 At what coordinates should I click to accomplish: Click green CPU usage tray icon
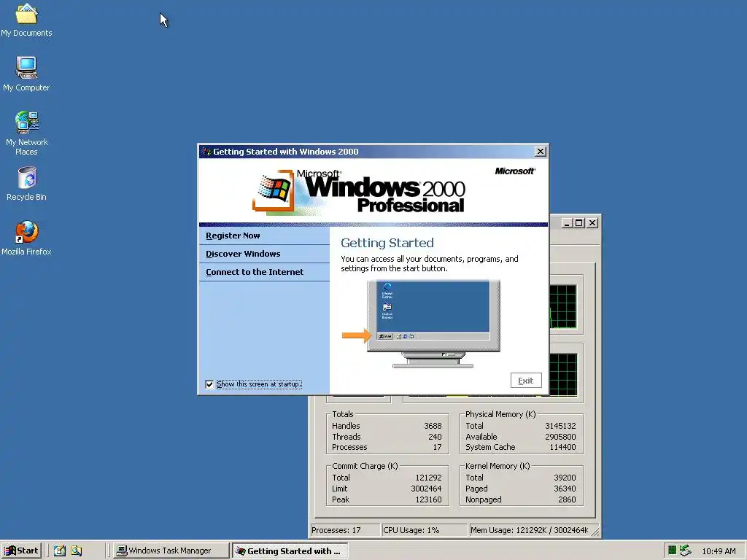[x=672, y=551]
